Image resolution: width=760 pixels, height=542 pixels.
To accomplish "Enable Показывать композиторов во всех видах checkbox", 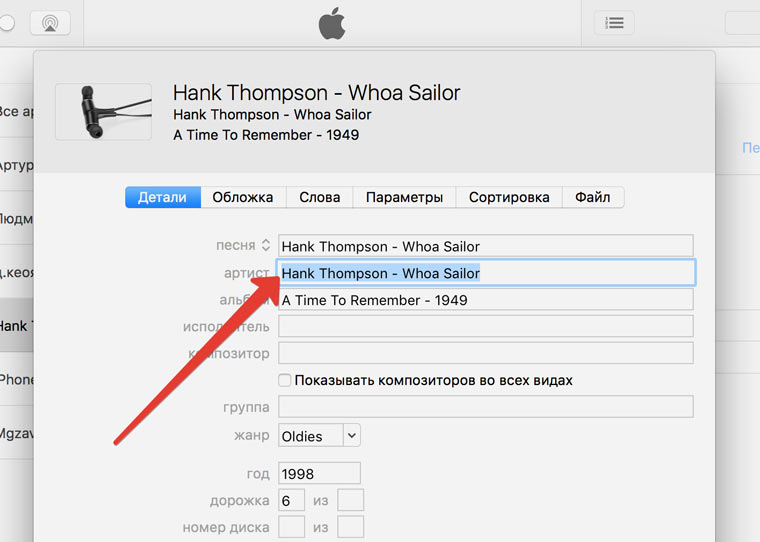I will pyautogui.click(x=285, y=380).
